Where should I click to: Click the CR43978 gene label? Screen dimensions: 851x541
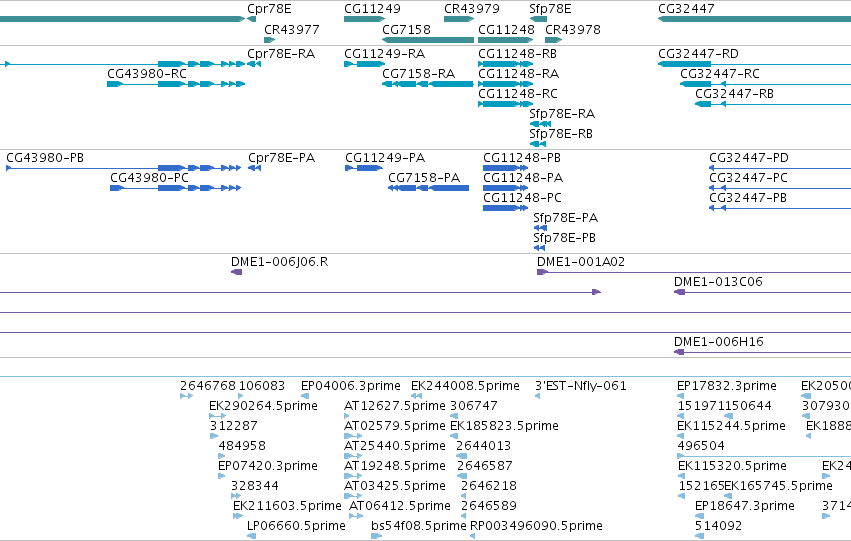(x=573, y=29)
